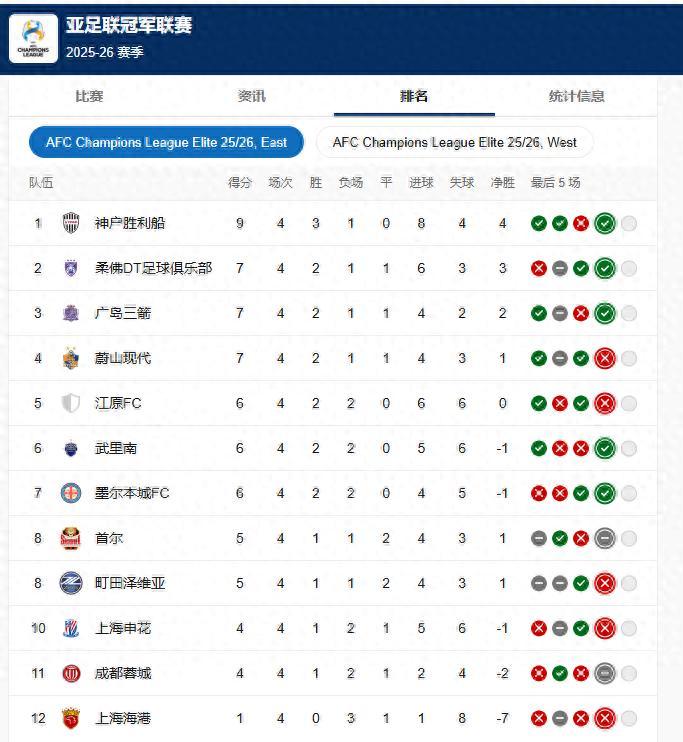The width and height of the screenshot is (683, 742).
Task: Switch to the West league group pill
Action: [x=454, y=143]
